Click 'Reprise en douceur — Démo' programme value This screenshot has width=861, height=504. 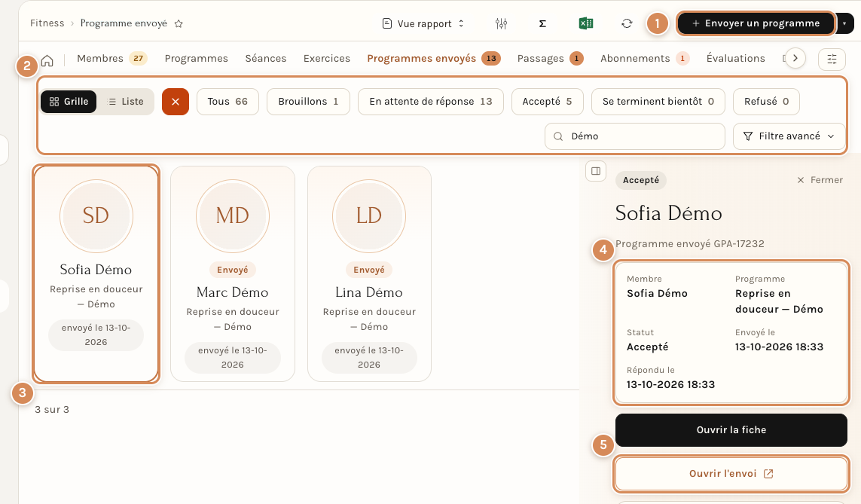click(779, 301)
